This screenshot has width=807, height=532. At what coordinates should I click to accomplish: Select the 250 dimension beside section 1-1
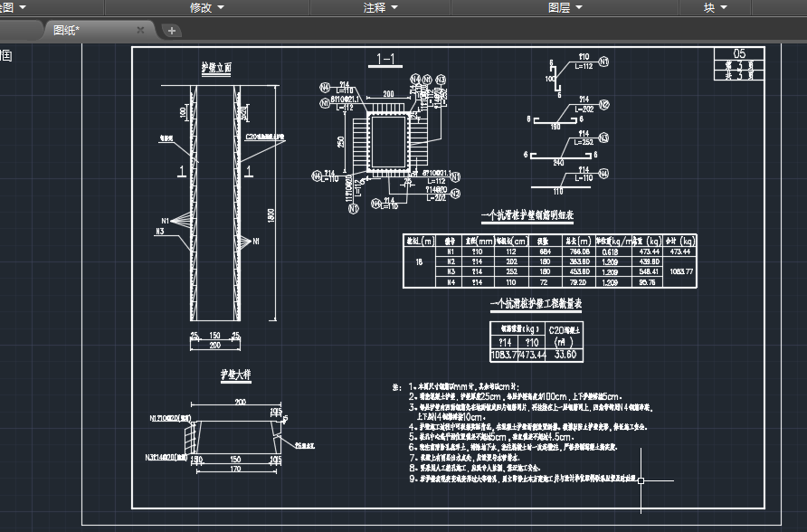[341, 142]
